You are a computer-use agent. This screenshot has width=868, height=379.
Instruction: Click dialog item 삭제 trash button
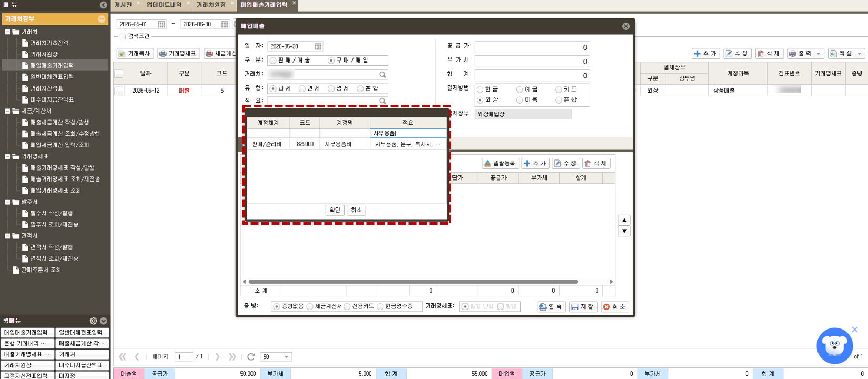pyautogui.click(x=596, y=164)
